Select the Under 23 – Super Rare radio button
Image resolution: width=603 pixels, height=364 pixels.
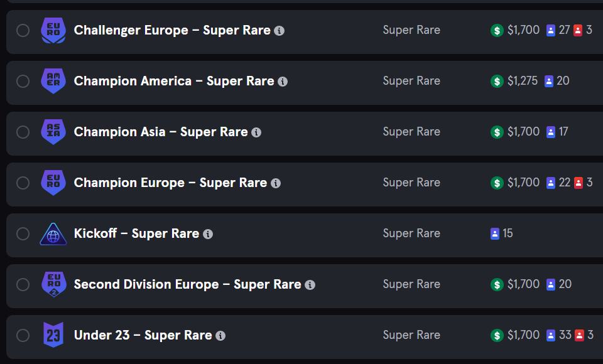[x=23, y=335]
